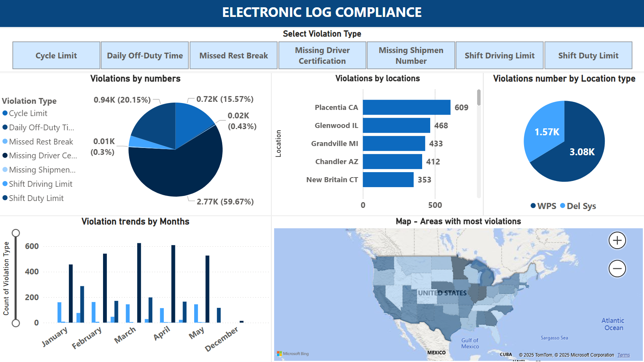Zoom out on the violations map

pos(617,269)
